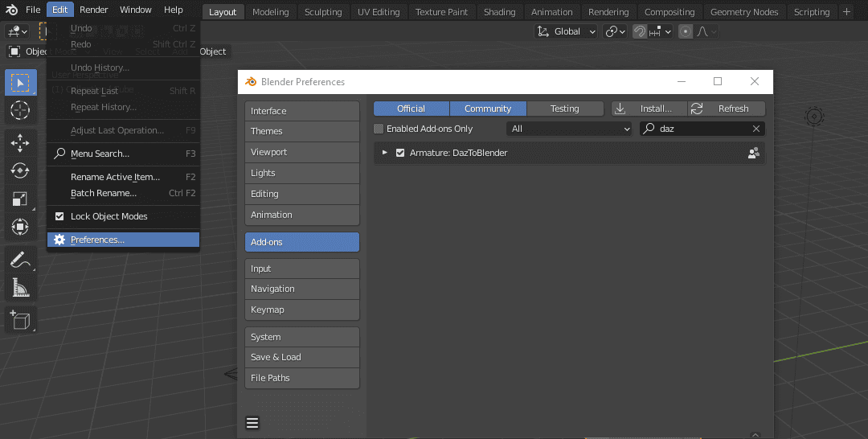Image resolution: width=868 pixels, height=439 pixels.
Task: Choose Preferences... in the Edit menu
Action: [124, 240]
